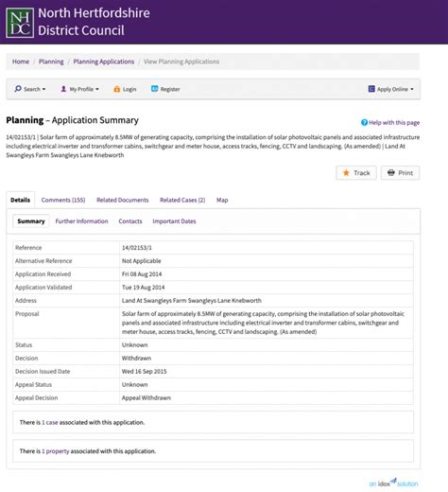Open the '1 property' associated link
Viewport: 448px width, 492px height.
(x=56, y=451)
